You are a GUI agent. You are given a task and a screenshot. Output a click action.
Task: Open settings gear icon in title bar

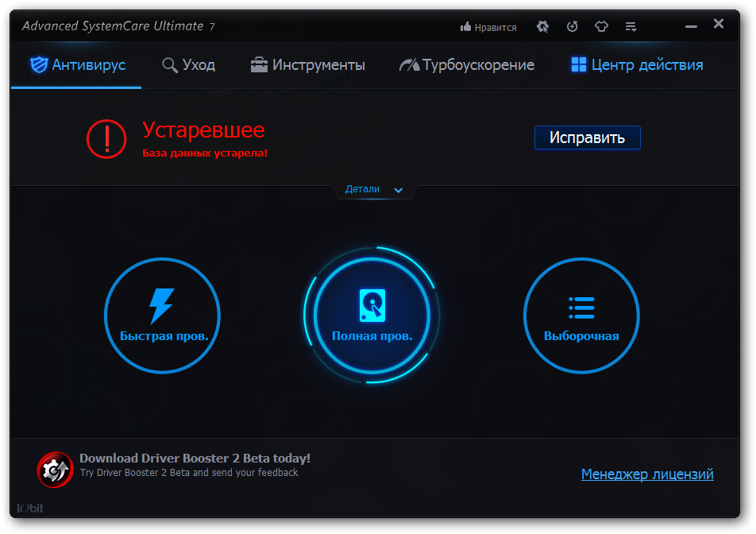click(x=543, y=26)
